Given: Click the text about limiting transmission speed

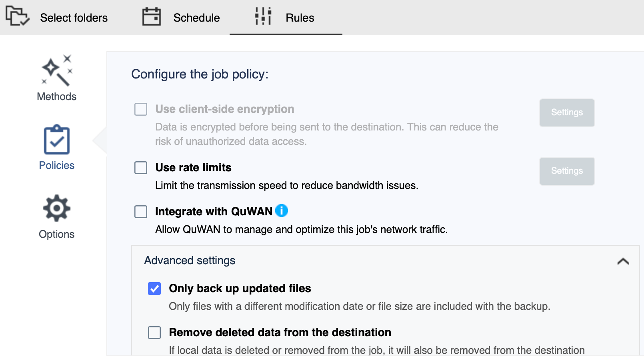Looking at the screenshot, I should click(287, 186).
